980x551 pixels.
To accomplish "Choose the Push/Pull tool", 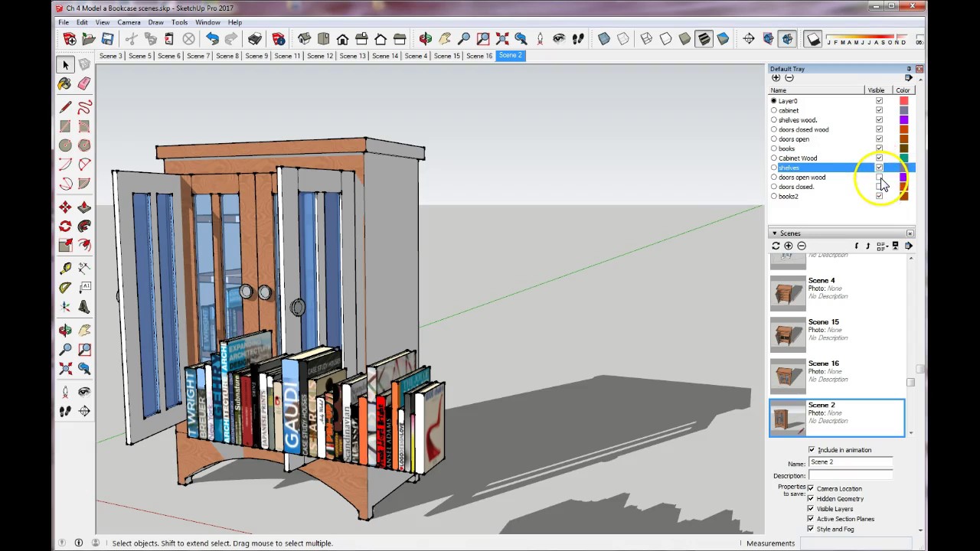I will (84, 207).
